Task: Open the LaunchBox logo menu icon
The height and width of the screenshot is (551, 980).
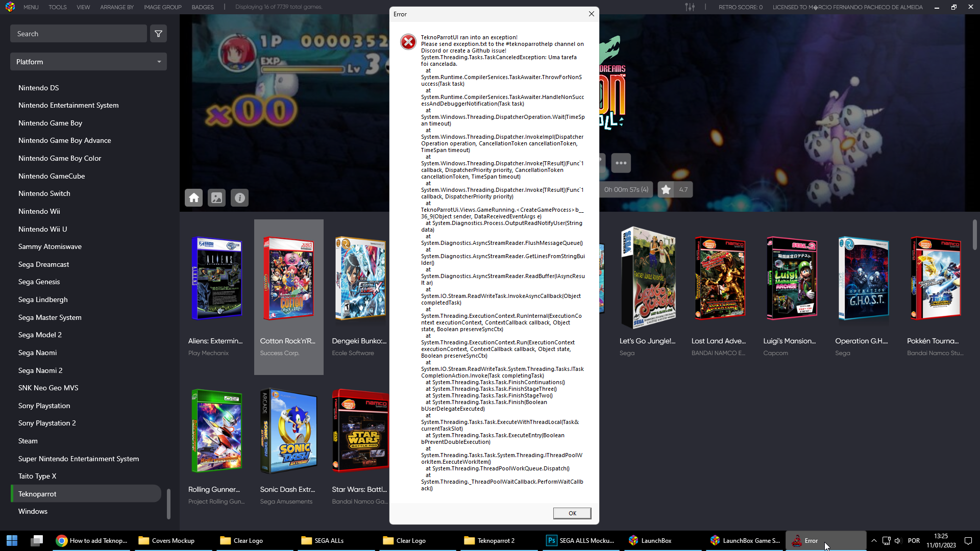Action: [10, 7]
